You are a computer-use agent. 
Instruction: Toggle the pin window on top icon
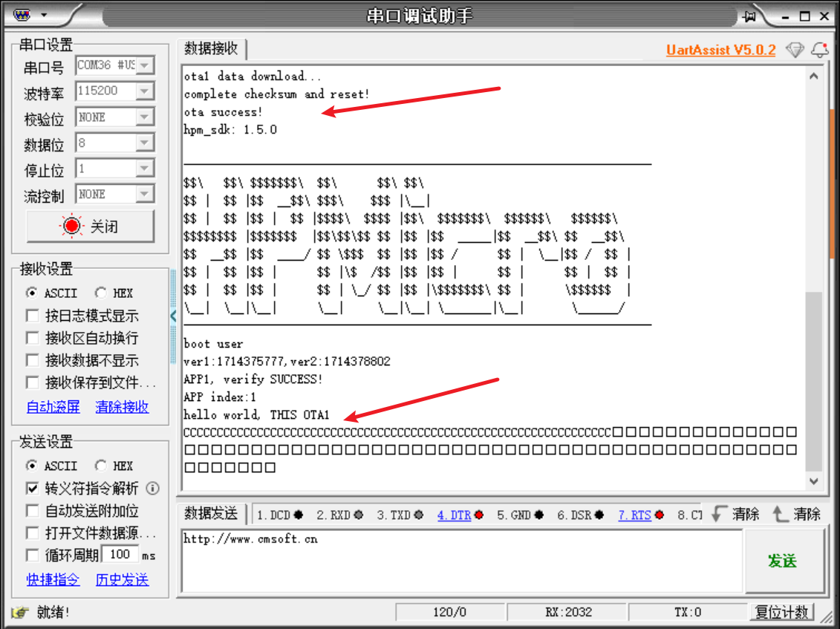(x=749, y=16)
